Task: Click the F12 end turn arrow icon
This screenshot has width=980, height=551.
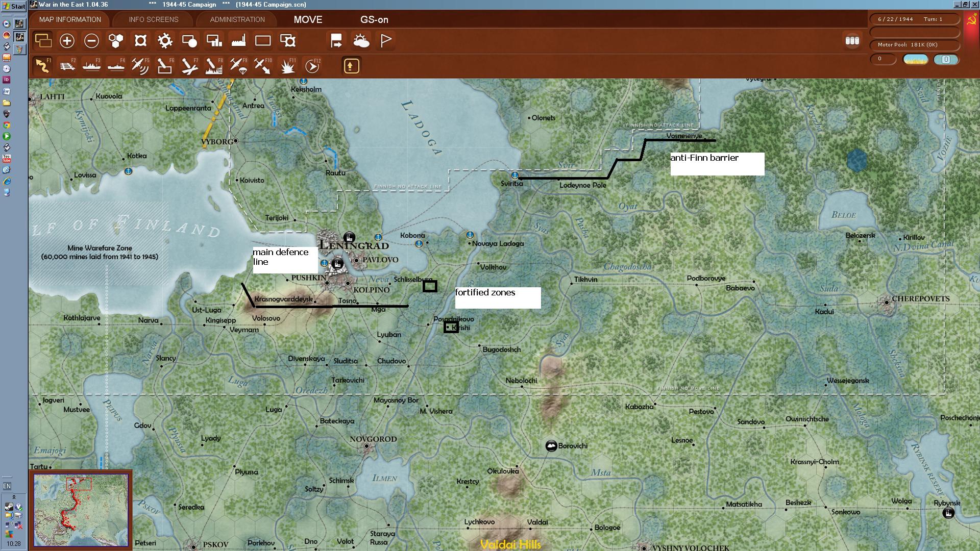Action: (312, 66)
